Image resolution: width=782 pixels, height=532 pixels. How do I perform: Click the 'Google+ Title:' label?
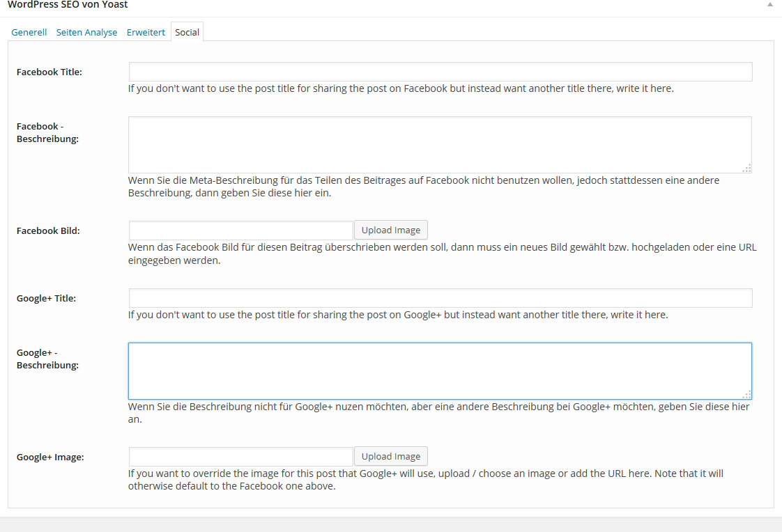(47, 298)
